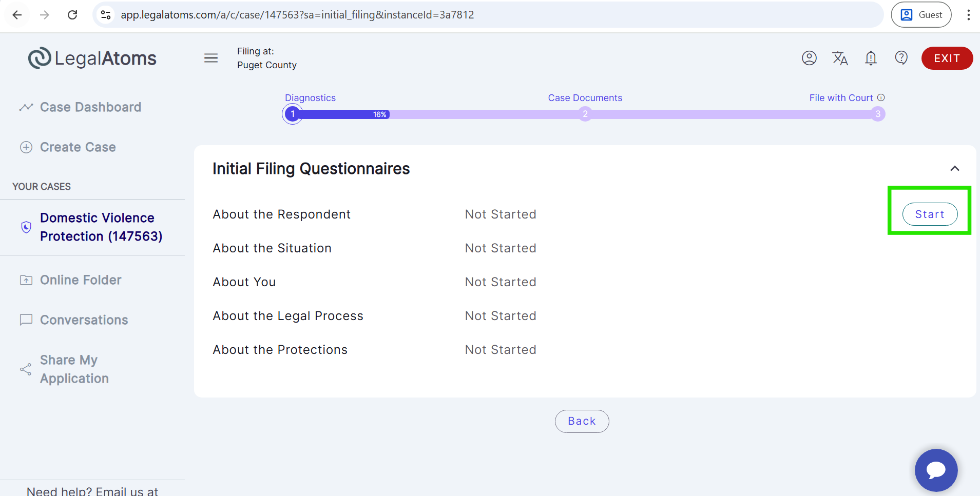Open the chat bubble widget

936,470
